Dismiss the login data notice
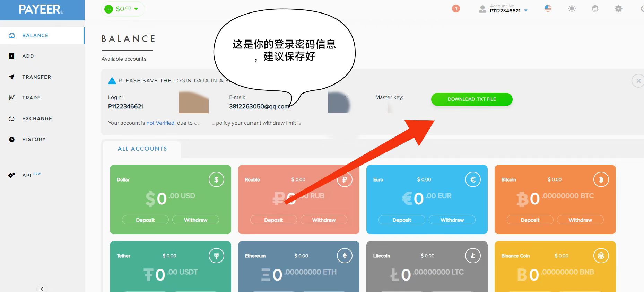 [638, 81]
